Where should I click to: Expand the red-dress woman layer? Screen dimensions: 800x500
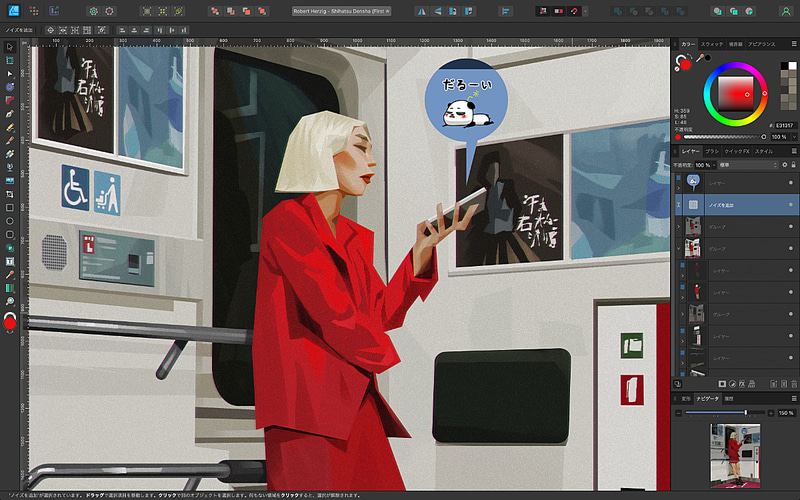click(683, 297)
